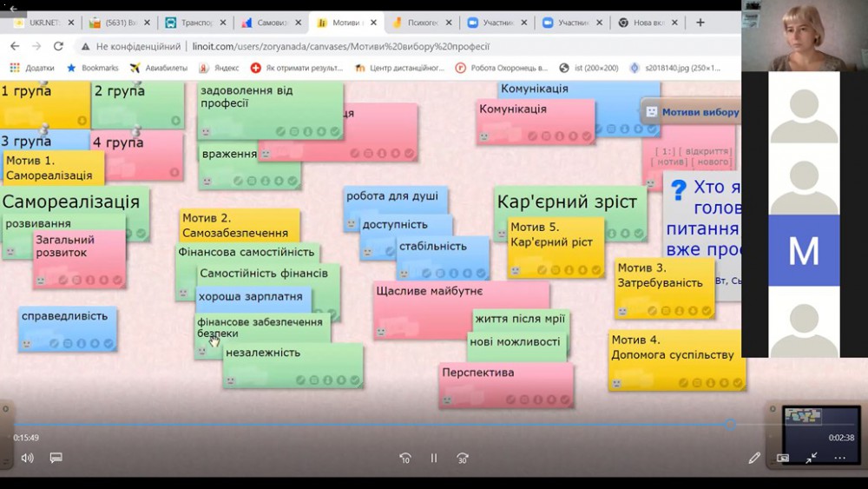Image resolution: width=868 pixels, height=489 pixels.
Task: Open the ist (200×200) bookmark
Action: (589, 68)
